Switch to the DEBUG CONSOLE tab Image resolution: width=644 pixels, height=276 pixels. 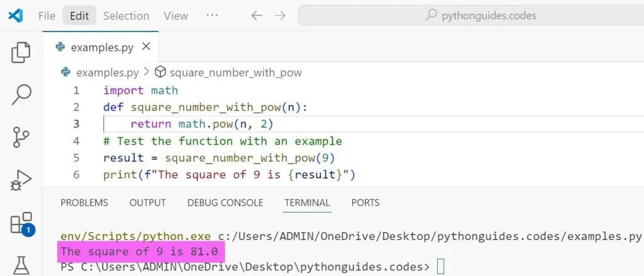point(225,202)
